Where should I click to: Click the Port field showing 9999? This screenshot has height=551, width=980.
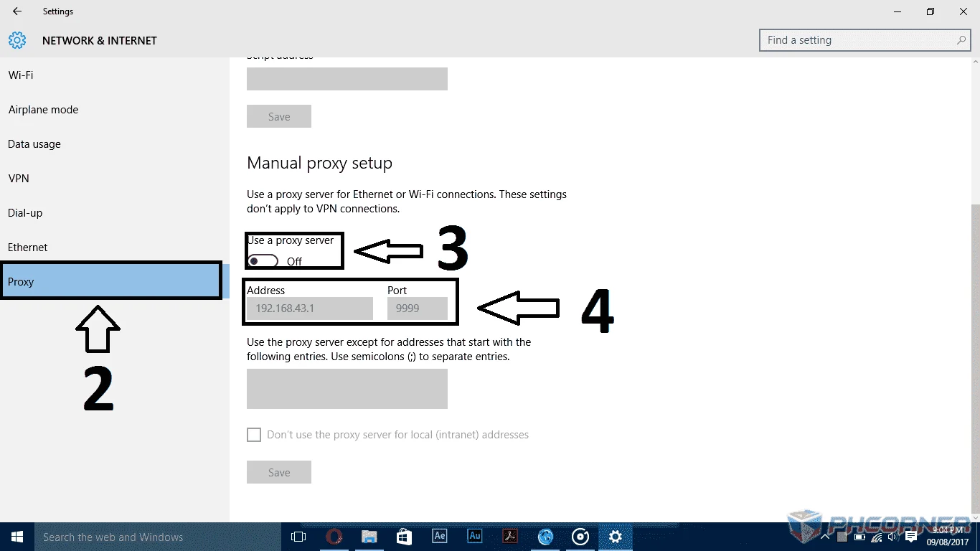418,309
